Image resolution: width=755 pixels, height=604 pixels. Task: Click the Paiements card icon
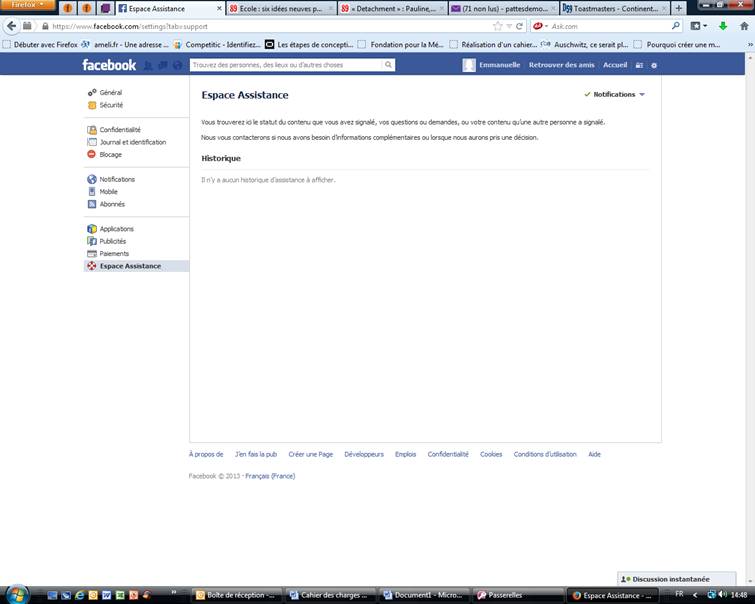tap(91, 253)
